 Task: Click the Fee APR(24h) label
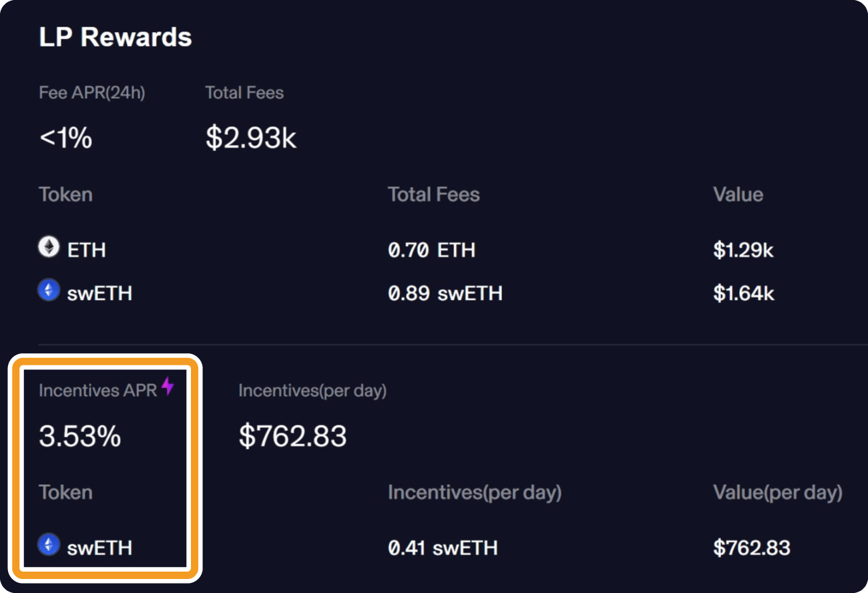tap(92, 93)
